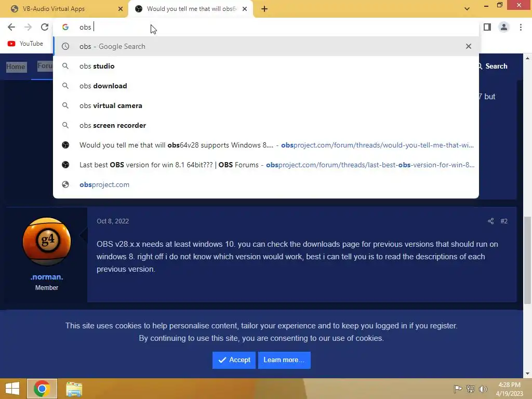Open a new browser tab

[x=264, y=9]
